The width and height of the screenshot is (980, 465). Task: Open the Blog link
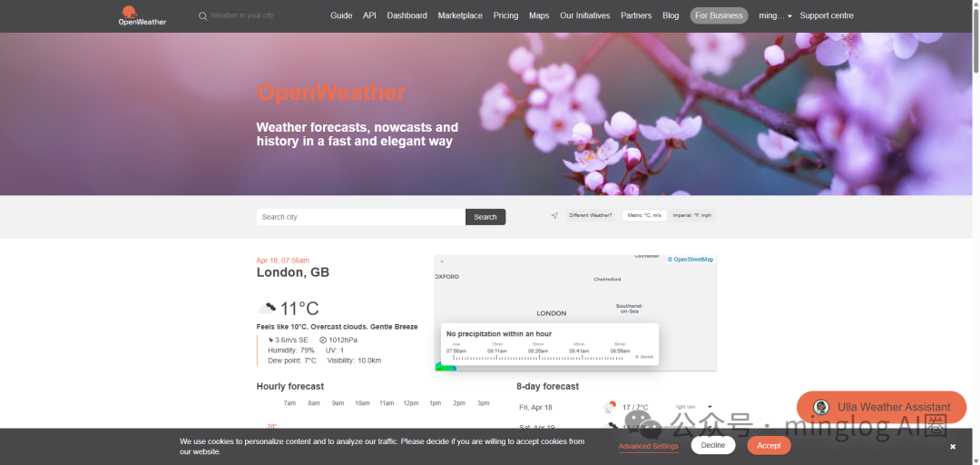671,15
